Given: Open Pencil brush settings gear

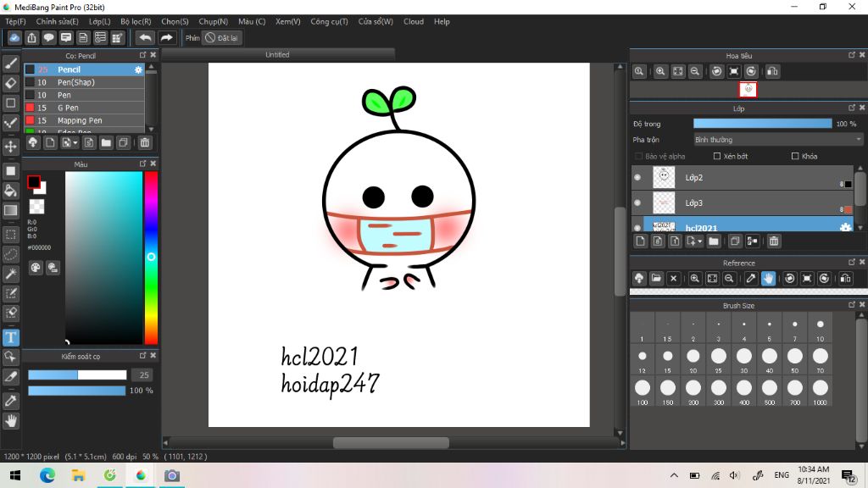Looking at the screenshot, I should click(x=138, y=69).
